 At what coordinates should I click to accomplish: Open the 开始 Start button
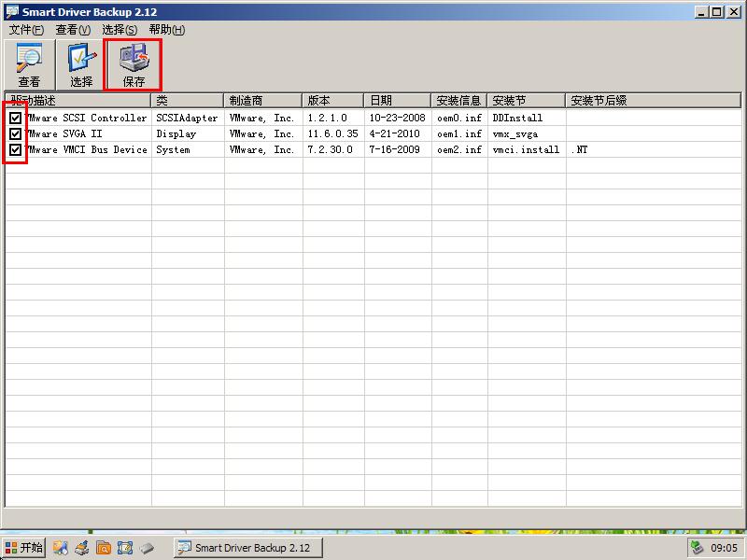[24, 548]
